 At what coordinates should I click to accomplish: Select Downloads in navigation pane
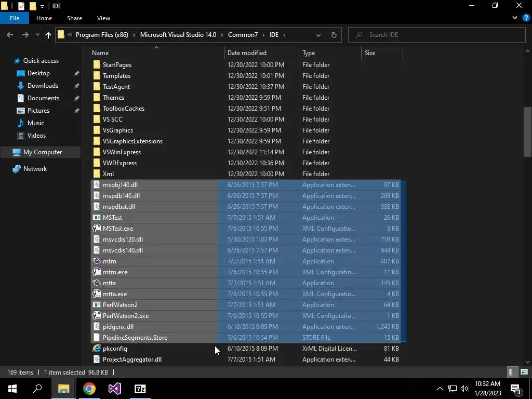43,86
